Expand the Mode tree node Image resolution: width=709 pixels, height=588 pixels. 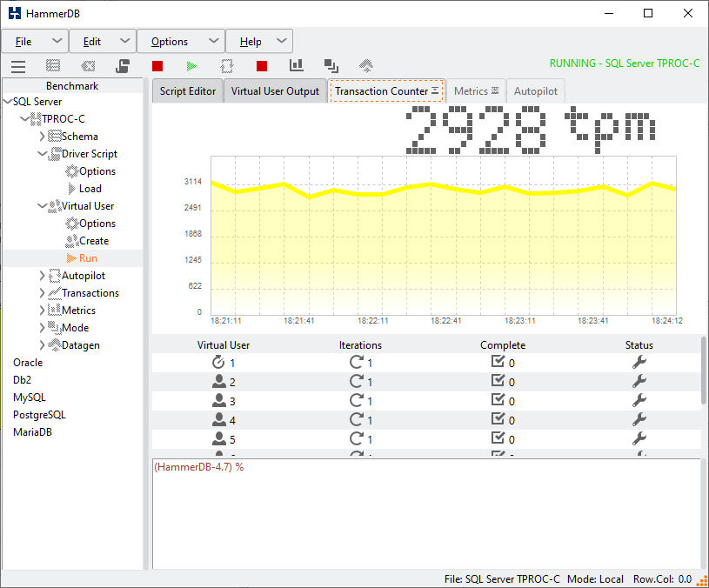click(x=42, y=328)
